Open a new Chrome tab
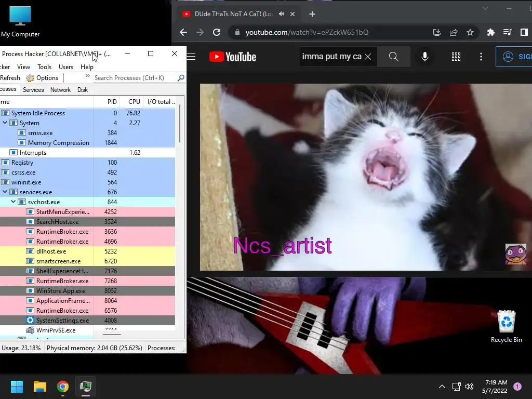 pyautogui.click(x=312, y=14)
